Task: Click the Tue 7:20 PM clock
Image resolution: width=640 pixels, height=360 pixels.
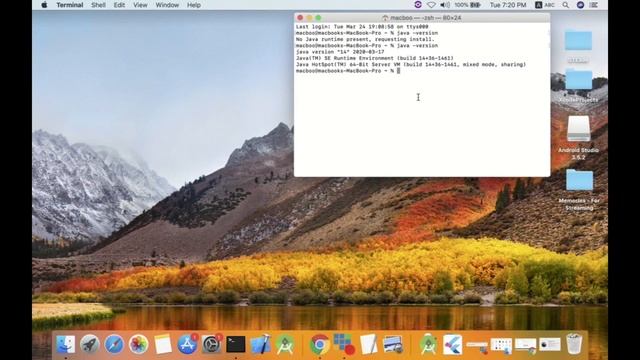Action: [x=508, y=5]
